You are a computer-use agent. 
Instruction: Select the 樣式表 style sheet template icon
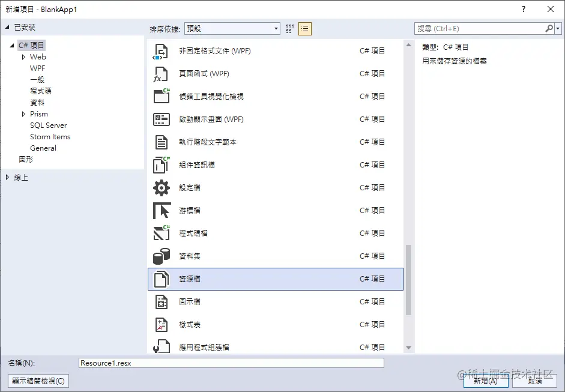pos(161,324)
